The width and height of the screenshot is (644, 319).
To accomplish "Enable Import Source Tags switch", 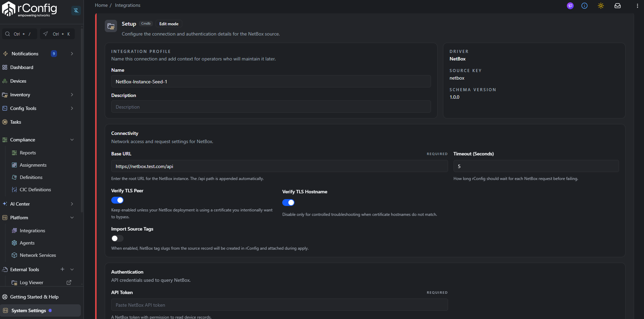I will coord(117,238).
